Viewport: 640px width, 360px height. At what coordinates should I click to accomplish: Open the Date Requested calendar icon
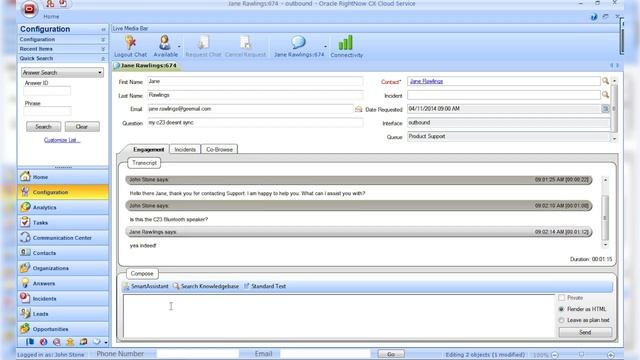point(605,109)
